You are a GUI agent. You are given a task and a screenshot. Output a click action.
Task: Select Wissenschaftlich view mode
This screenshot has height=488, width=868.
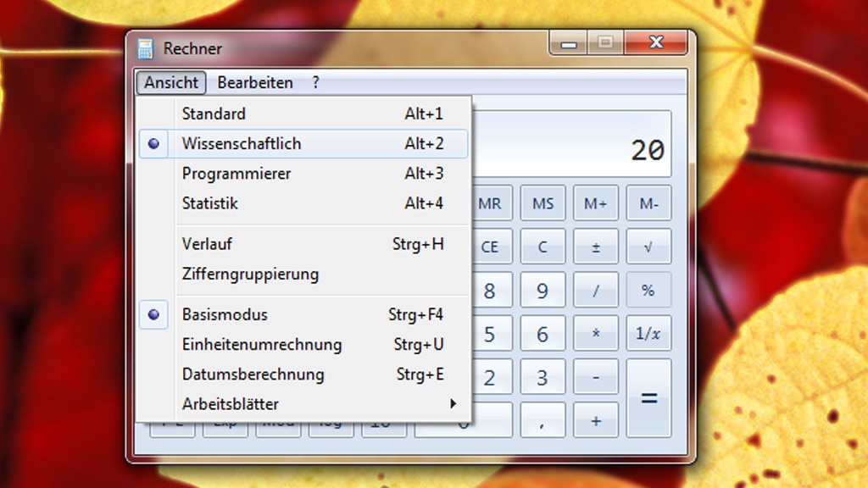click(x=241, y=144)
